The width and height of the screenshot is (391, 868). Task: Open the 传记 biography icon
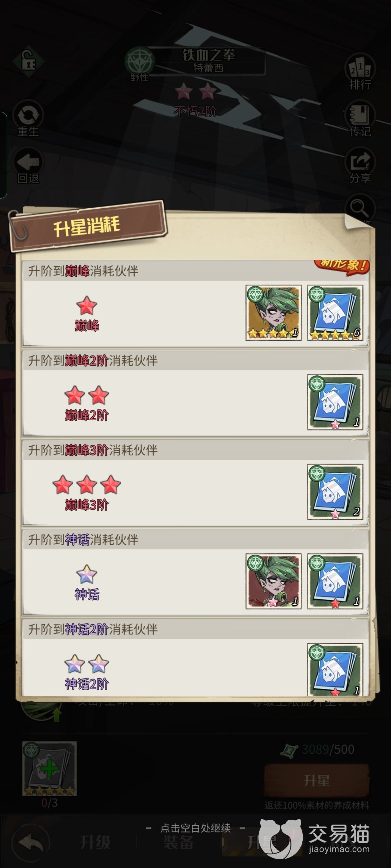(360, 119)
